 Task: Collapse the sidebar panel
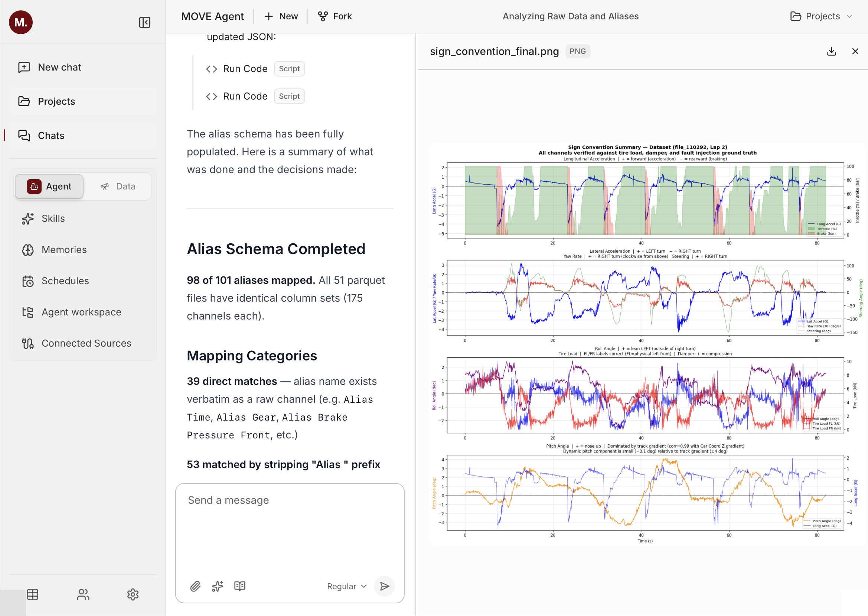pyautogui.click(x=145, y=22)
